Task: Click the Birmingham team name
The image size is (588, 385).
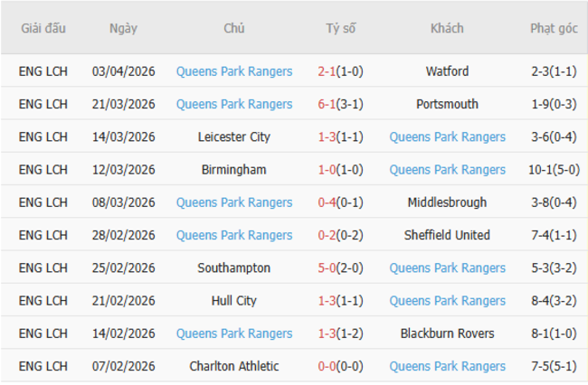Action: pos(233,170)
